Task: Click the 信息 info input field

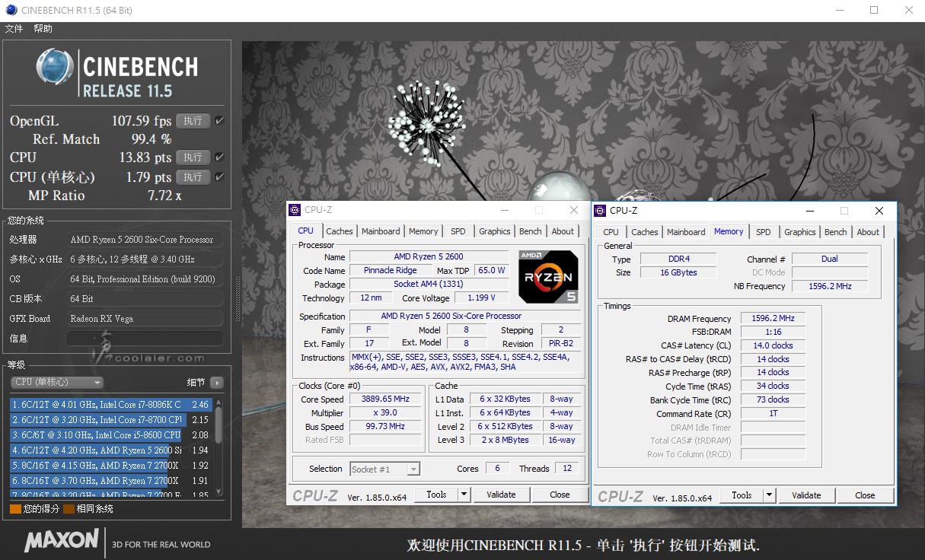Action: pos(145,339)
